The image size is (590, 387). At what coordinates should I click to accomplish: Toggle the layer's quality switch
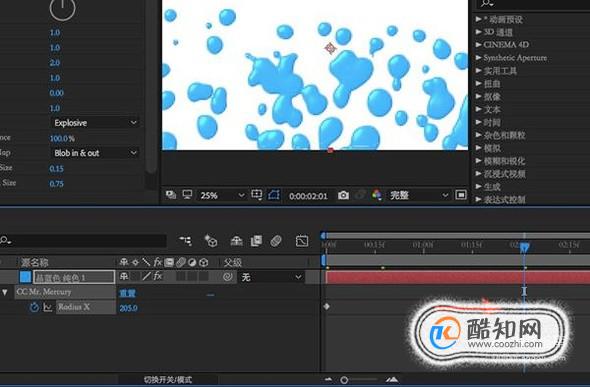146,276
